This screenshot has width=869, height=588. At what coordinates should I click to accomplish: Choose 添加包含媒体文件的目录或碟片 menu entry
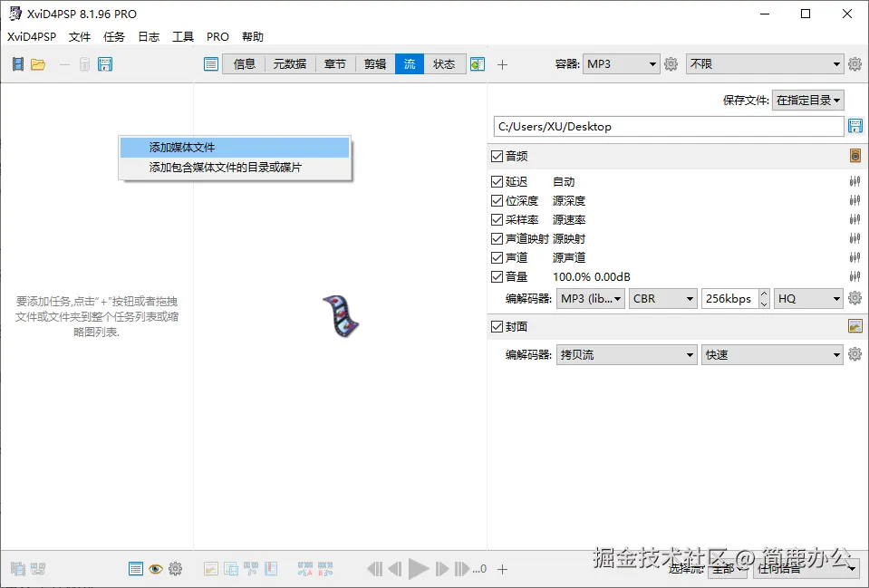(x=235, y=168)
